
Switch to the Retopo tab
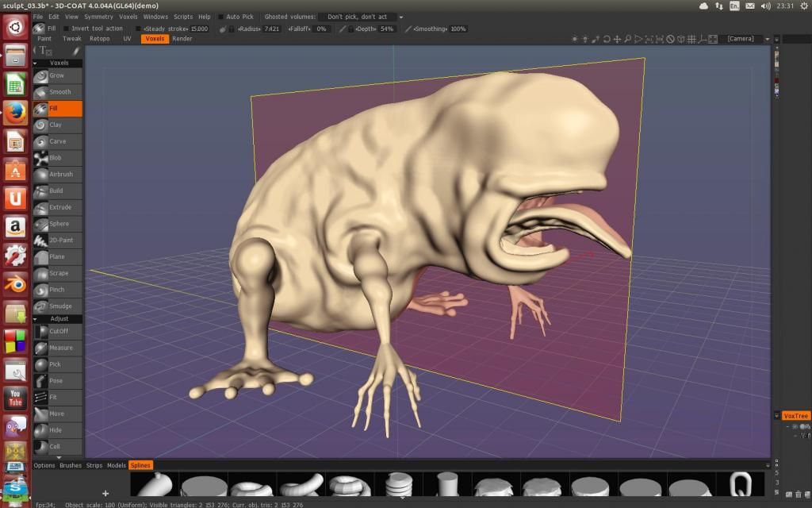click(x=99, y=38)
